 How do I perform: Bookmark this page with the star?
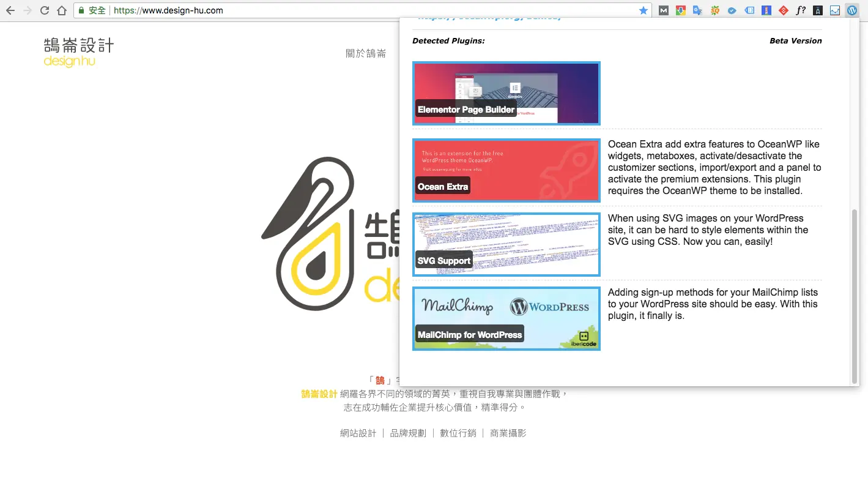(644, 10)
